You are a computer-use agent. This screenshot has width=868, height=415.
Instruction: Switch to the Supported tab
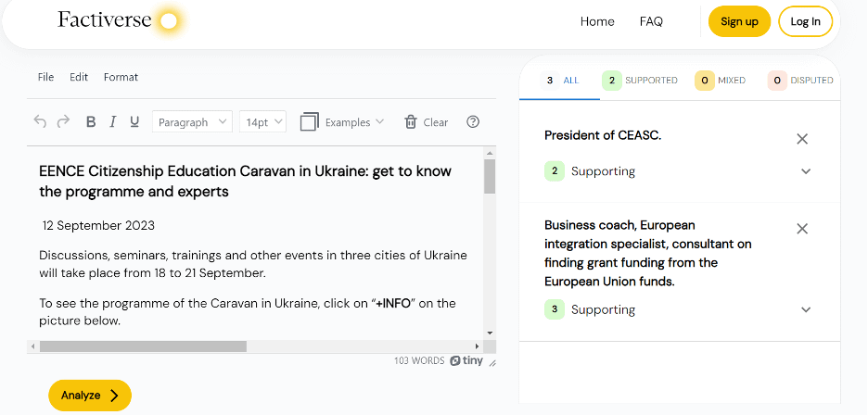click(x=640, y=81)
